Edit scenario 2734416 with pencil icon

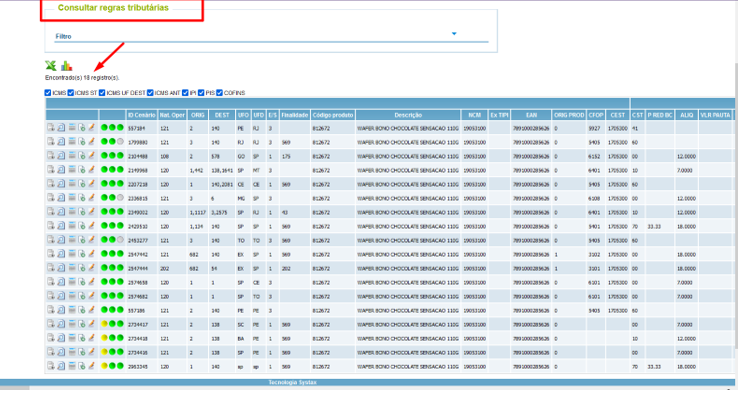92,352
